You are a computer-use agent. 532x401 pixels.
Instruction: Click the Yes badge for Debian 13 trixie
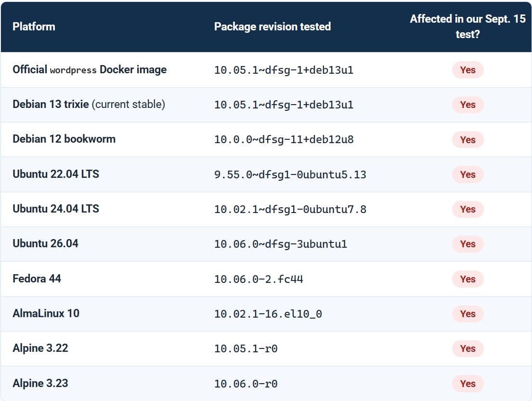tap(467, 105)
